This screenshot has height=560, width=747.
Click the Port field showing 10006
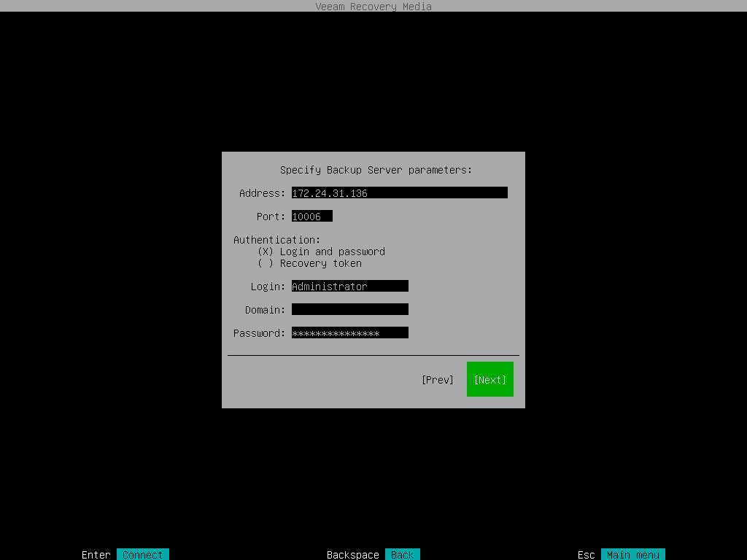312,216
